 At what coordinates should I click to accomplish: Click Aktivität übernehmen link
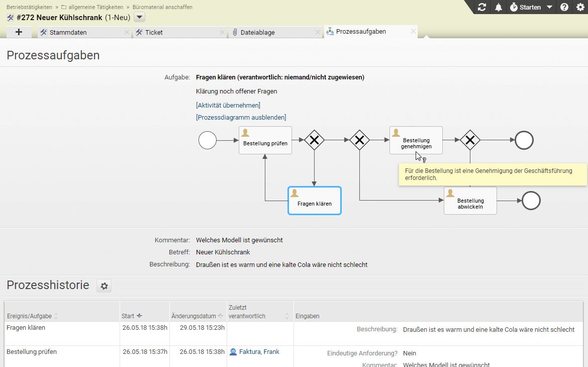pos(228,106)
